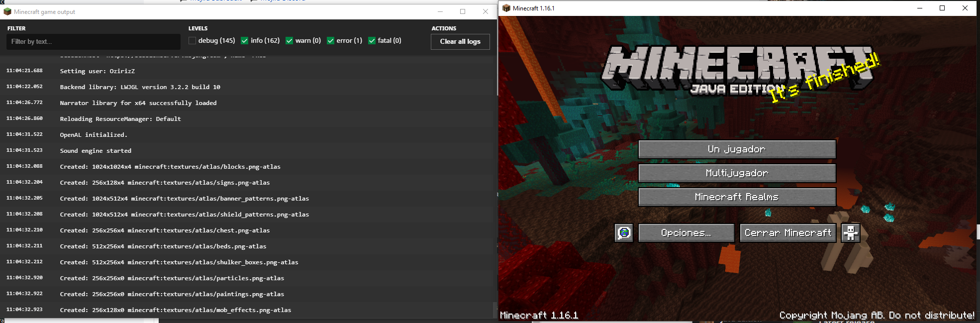Select the particles.png-atlas log line

247,278
